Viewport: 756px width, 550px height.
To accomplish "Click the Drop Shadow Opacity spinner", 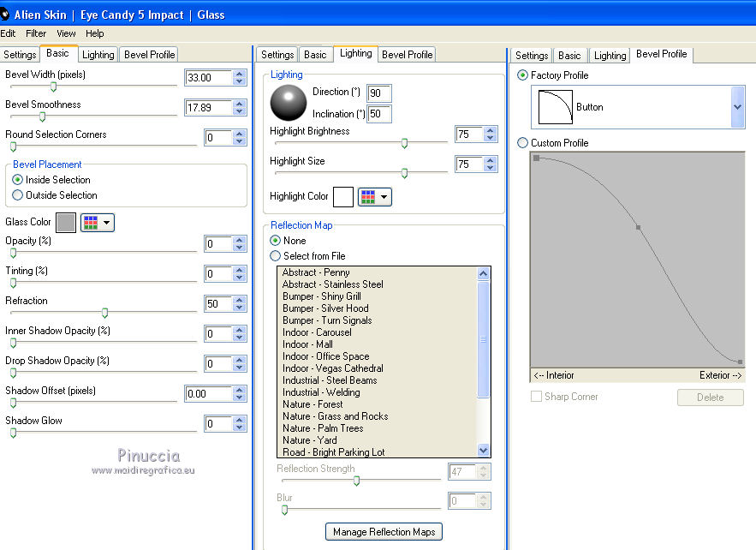I will click(239, 363).
